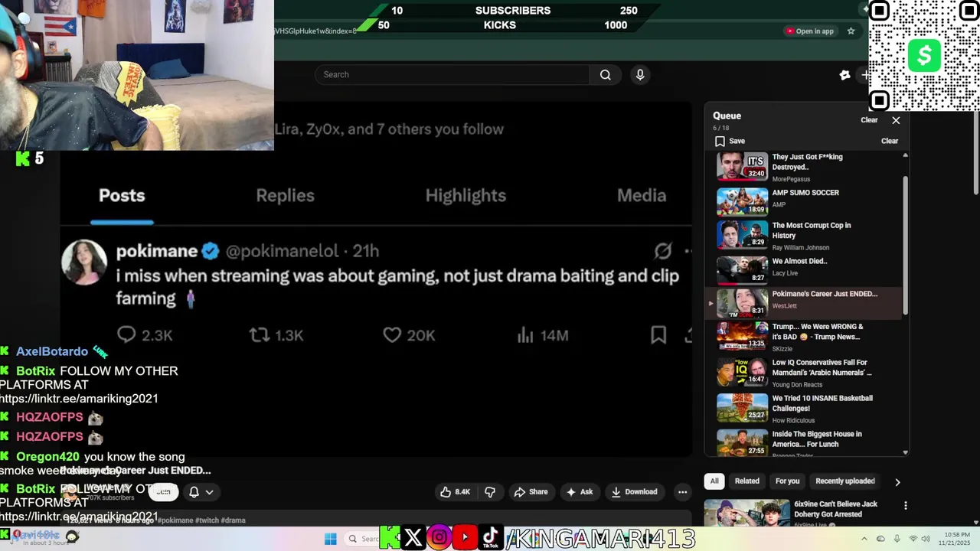Click the Queue panel scrollbar thumb

(906, 245)
